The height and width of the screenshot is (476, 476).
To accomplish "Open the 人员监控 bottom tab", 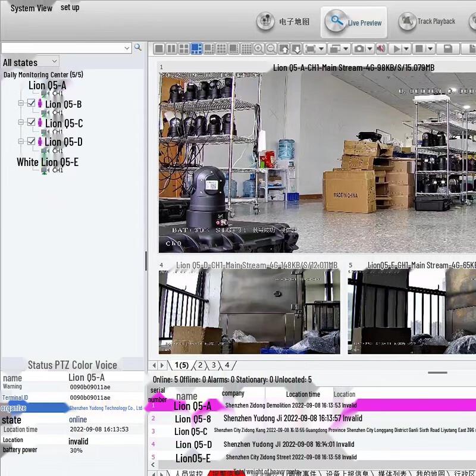I will 189,473.
